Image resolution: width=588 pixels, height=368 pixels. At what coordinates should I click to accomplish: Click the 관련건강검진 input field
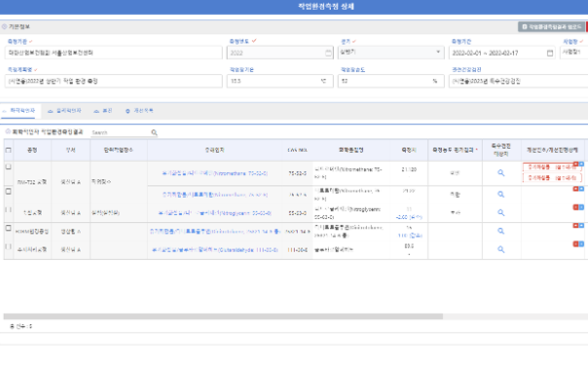[x=518, y=81]
